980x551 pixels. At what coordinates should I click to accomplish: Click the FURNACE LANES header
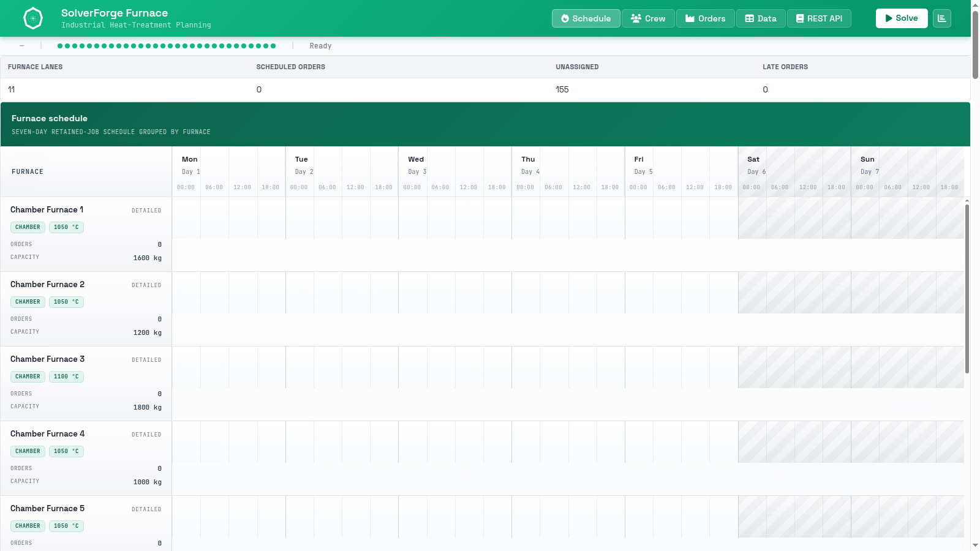pos(35,67)
